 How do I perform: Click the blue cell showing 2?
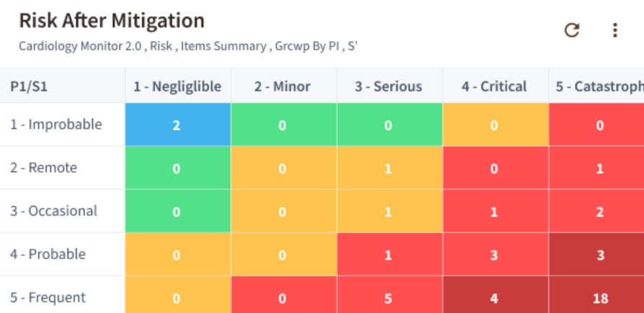(177, 125)
